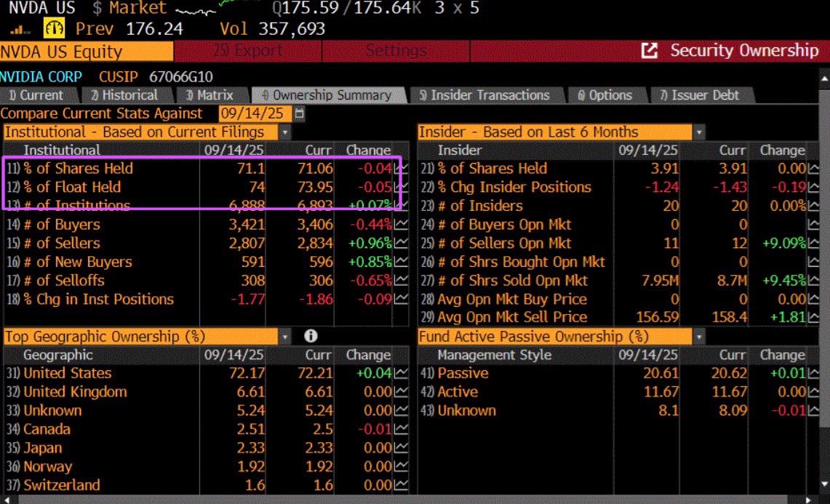Open chart icon for Avg Opn Mkt Sell Price

(813, 318)
